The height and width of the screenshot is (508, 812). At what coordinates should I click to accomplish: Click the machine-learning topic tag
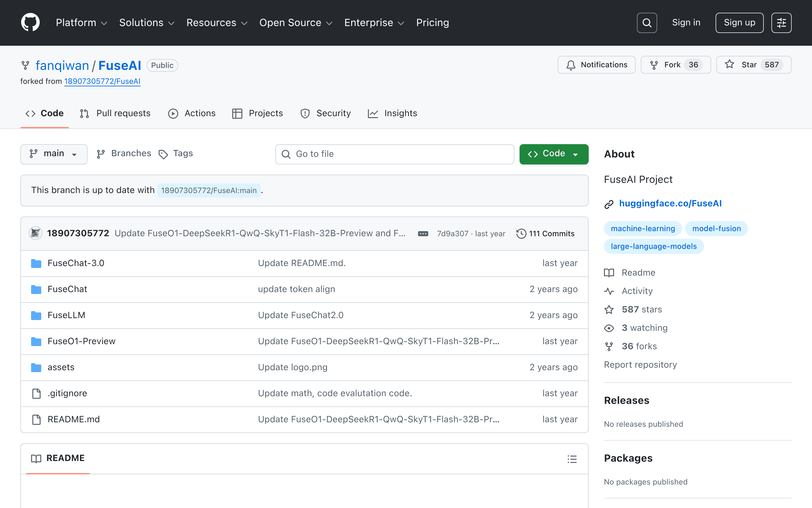click(643, 229)
